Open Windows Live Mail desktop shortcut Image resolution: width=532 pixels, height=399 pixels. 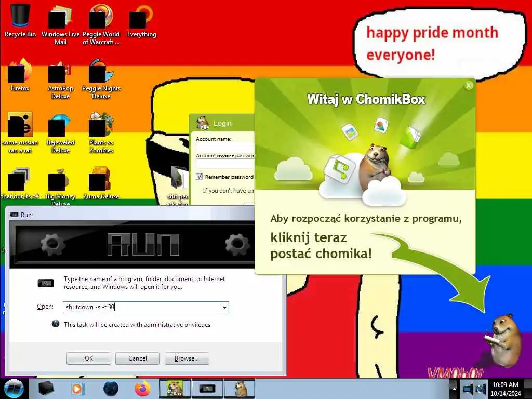tap(60, 24)
